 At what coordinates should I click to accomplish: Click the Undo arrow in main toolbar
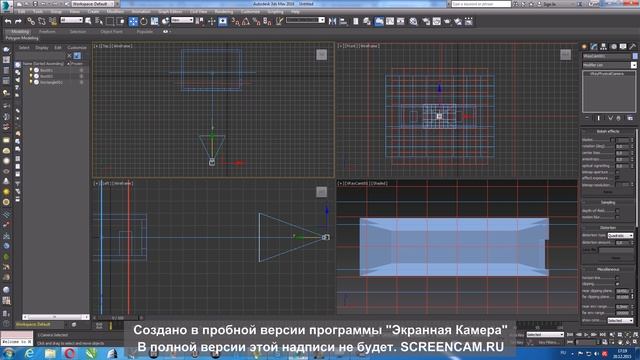tap(8, 21)
